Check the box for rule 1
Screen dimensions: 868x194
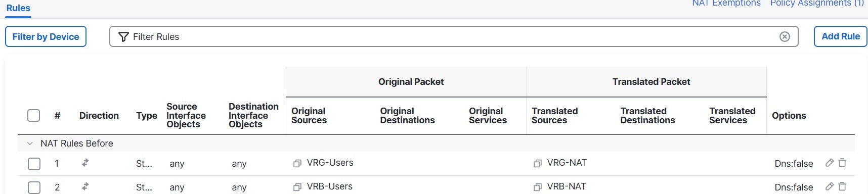point(34,164)
